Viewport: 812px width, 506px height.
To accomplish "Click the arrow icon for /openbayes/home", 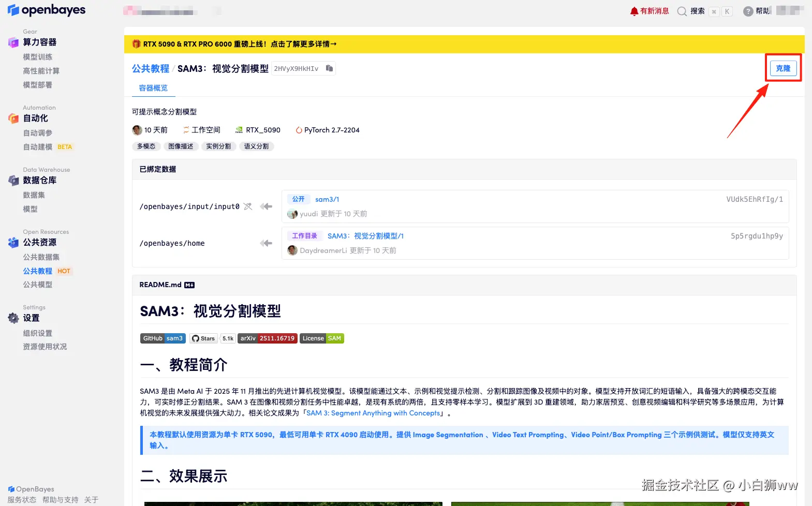I will (266, 243).
